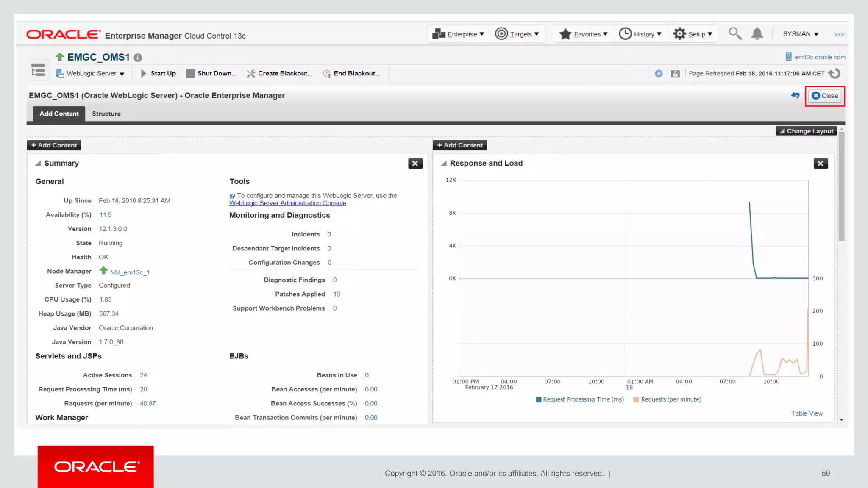Viewport: 868px width, 488px height.
Task: Collapse the Summary section triangle
Action: coord(38,164)
